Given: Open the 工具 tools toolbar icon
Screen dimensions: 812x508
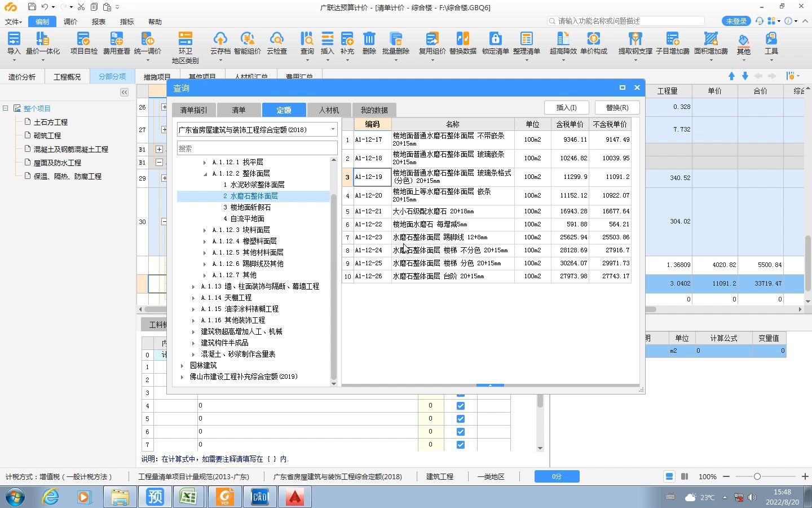Looking at the screenshot, I should coord(771,43).
